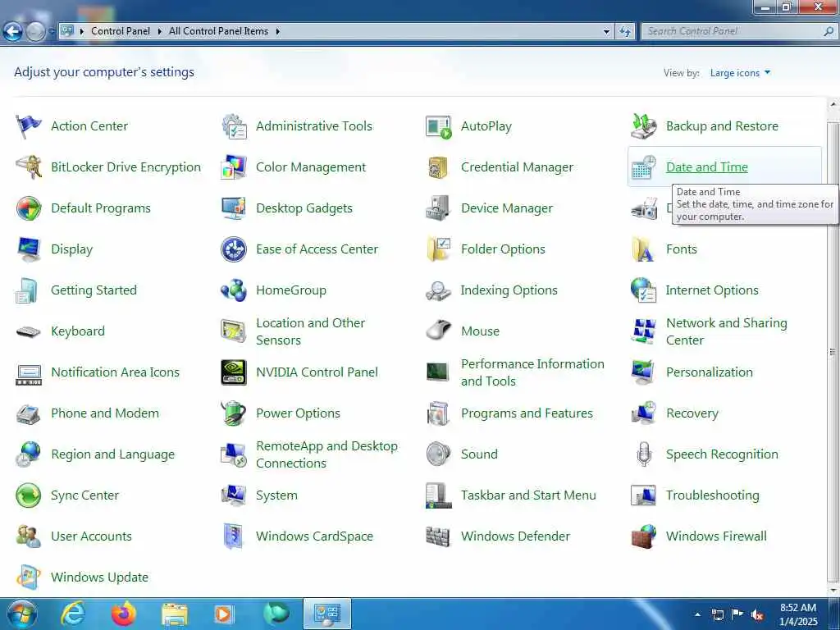Click the Credential Manager safe icon
The height and width of the screenshot is (630, 840).
pyautogui.click(x=439, y=167)
